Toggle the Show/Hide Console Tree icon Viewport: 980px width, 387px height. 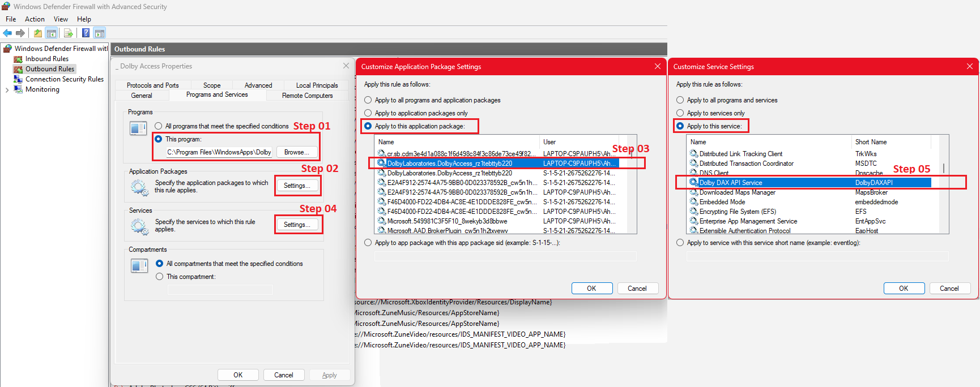tap(52, 33)
